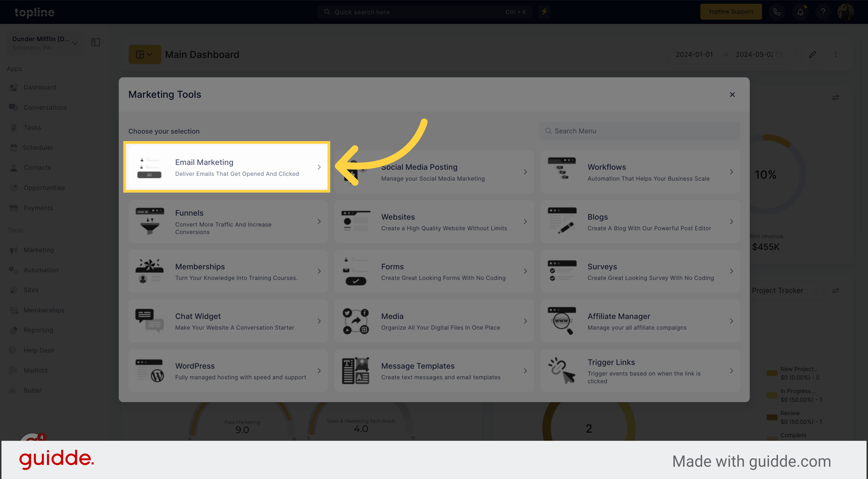868x479 pixels.
Task: Click the edit dashboard pencil icon
Action: pyautogui.click(x=812, y=54)
